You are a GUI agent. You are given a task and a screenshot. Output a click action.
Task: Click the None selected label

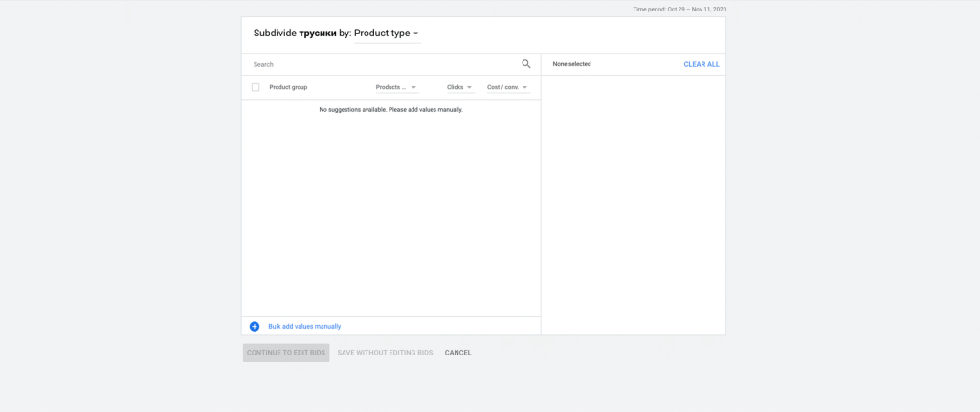[x=571, y=64]
